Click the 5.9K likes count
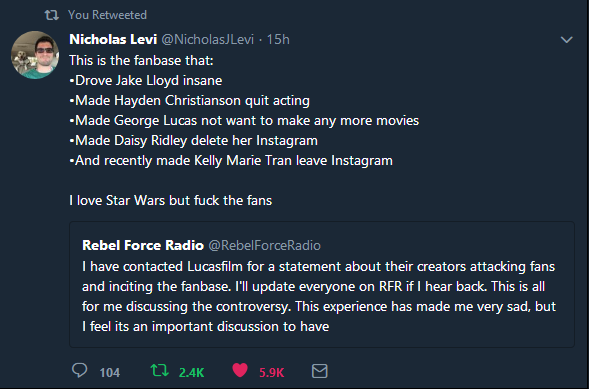Screen dimensions: 589x389 (272, 372)
